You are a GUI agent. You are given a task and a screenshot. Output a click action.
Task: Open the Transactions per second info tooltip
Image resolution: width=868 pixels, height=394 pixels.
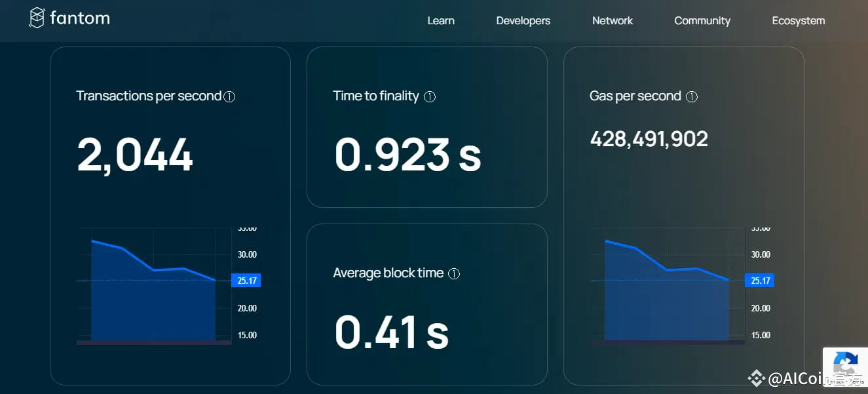coord(229,96)
